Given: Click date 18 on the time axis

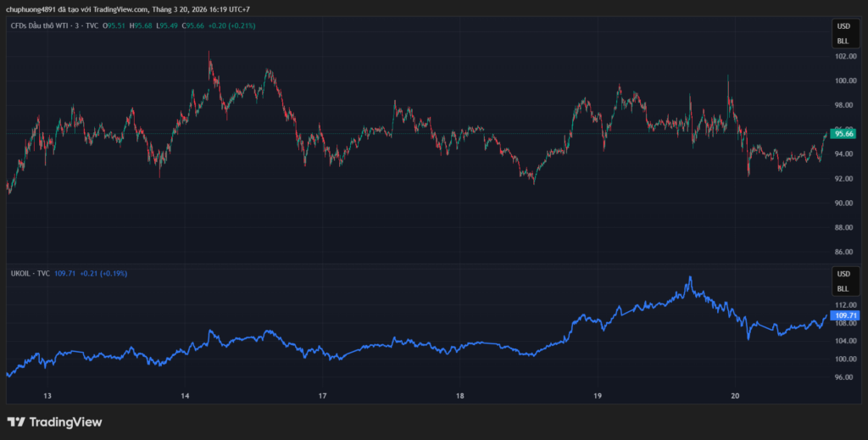Looking at the screenshot, I should point(459,396).
